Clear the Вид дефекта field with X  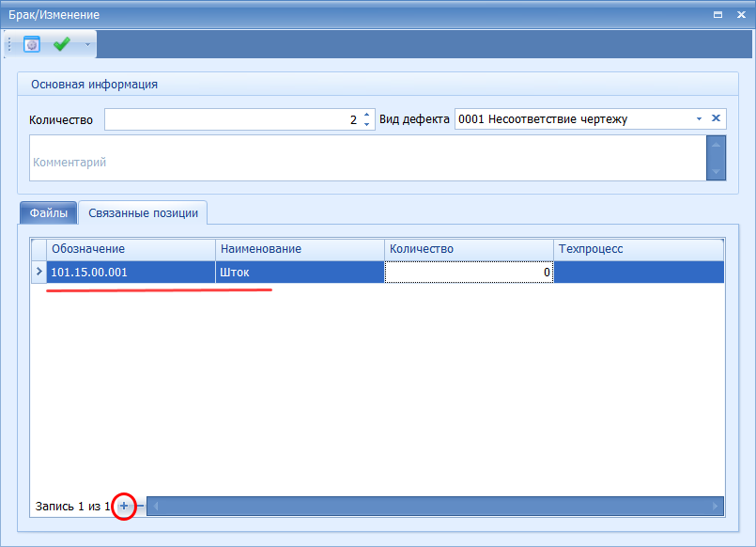click(x=716, y=119)
